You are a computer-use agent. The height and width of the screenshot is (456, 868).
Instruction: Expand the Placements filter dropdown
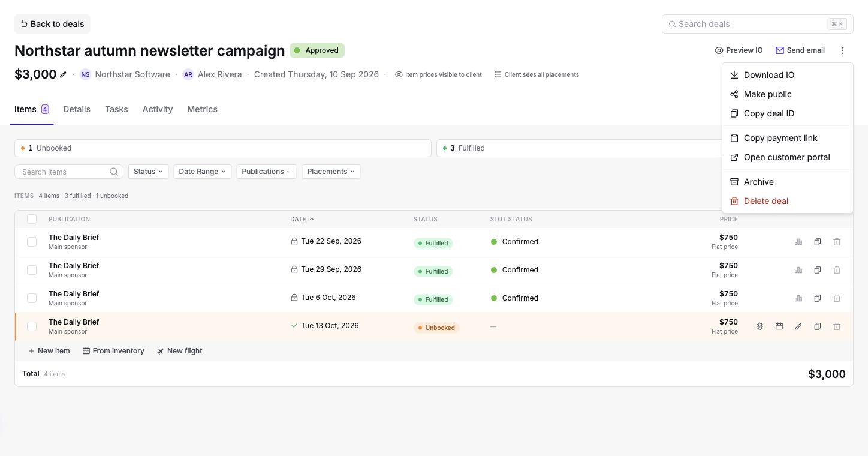(x=331, y=172)
